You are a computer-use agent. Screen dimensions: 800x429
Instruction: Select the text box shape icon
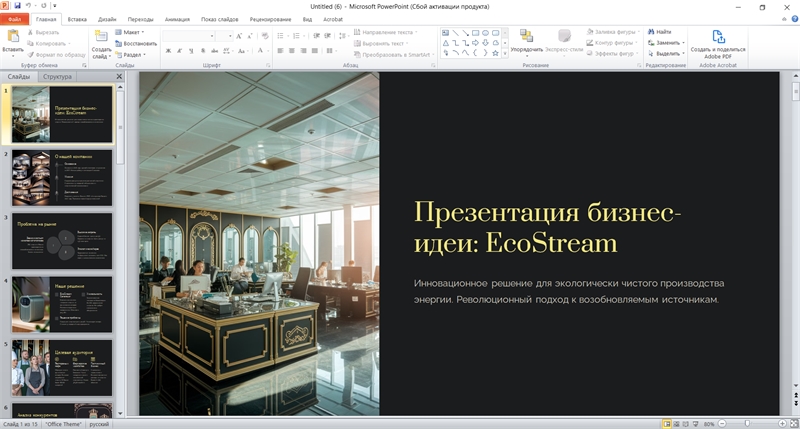(445, 33)
